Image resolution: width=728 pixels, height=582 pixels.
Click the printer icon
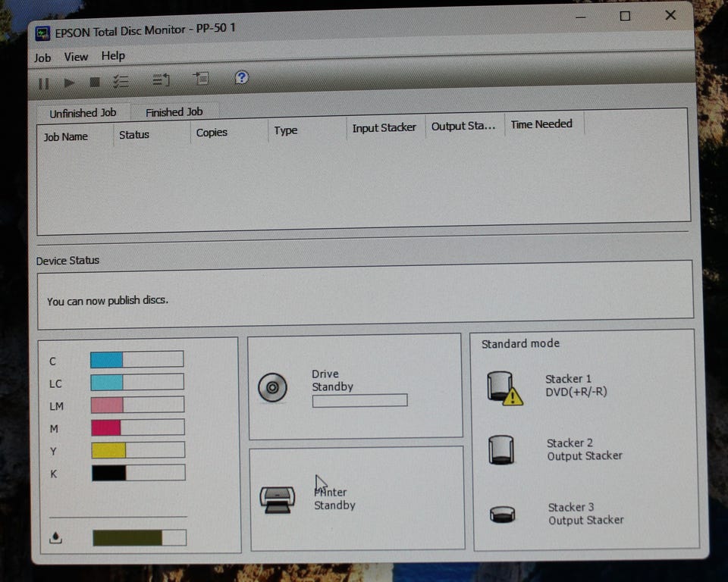point(278,499)
